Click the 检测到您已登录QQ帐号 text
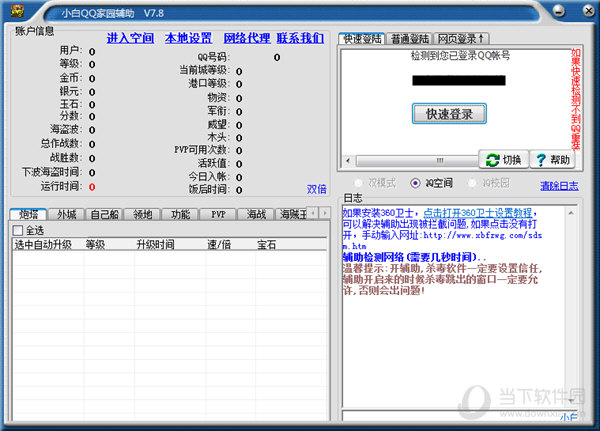 460,56
